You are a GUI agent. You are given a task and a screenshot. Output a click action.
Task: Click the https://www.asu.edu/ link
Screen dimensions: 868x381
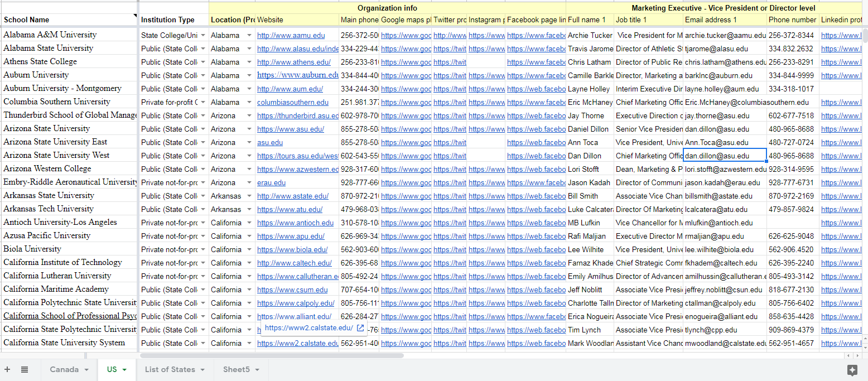(290, 129)
